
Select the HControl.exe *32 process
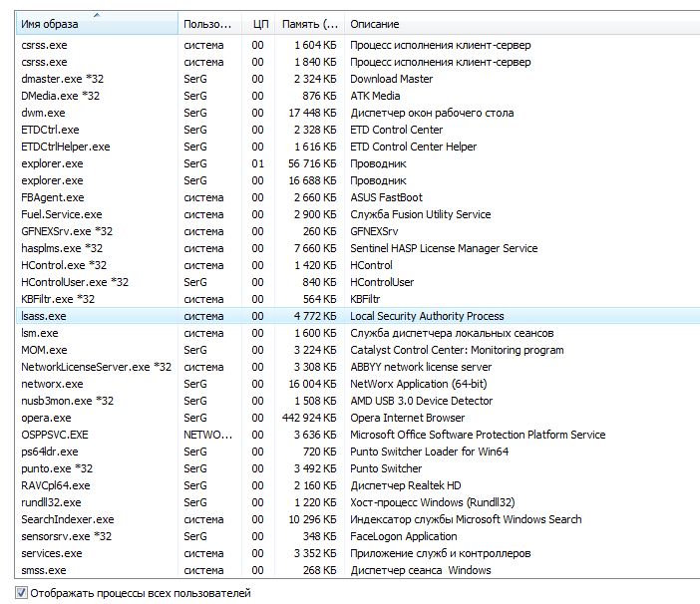[358, 265]
